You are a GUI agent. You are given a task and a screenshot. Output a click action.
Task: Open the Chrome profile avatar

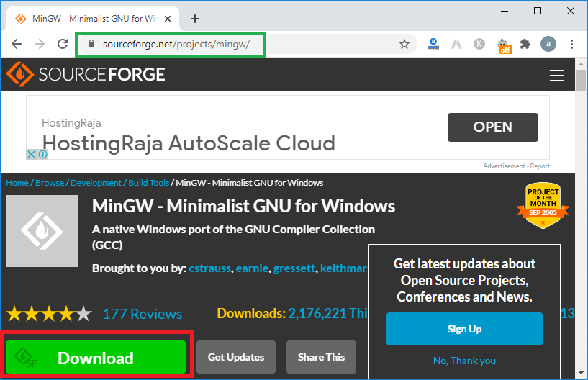548,44
